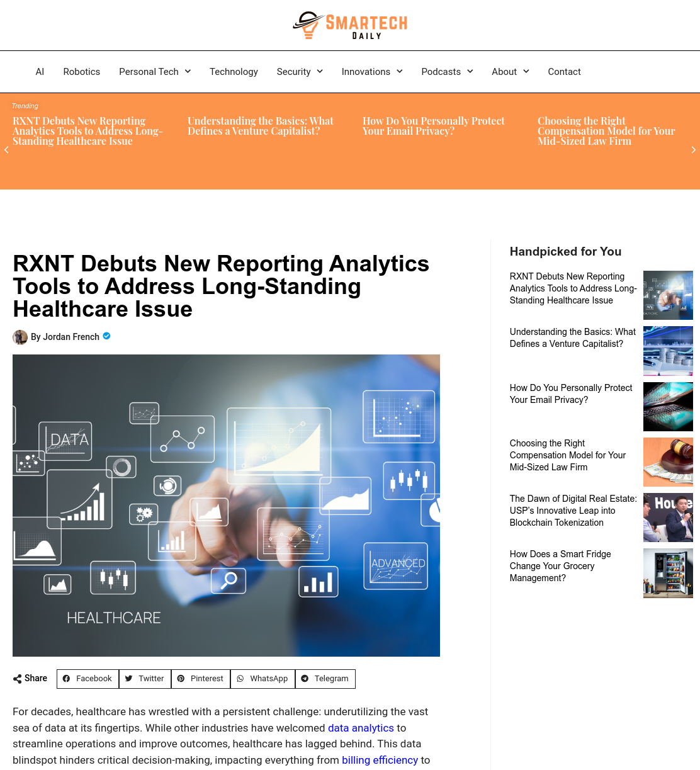The width and height of the screenshot is (700, 770).
Task: Open sidebar link about Smart Fridge grocery management
Action: 560,566
